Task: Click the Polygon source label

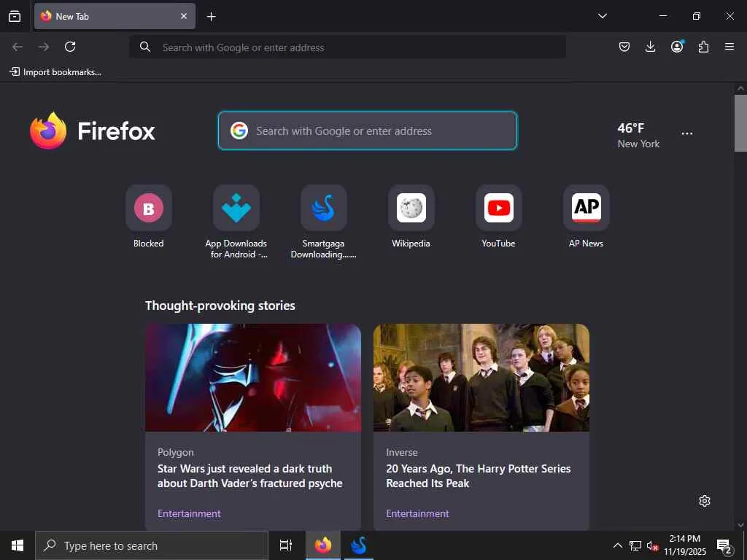Action: pos(176,452)
